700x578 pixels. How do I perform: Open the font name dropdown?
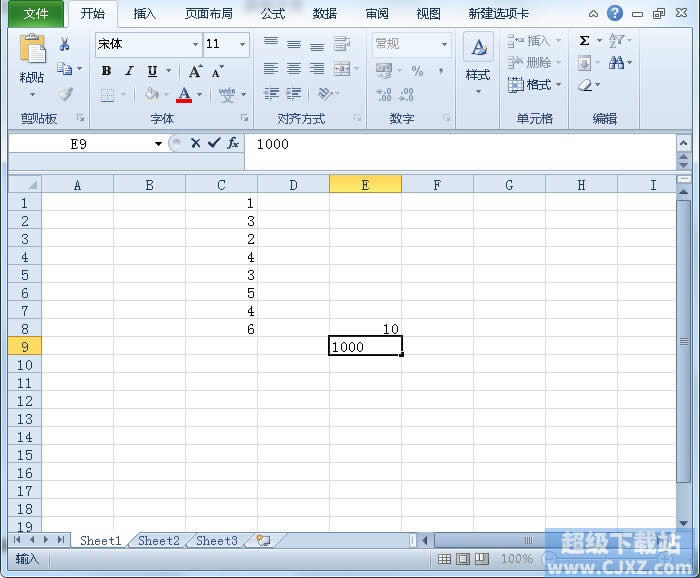click(x=195, y=44)
